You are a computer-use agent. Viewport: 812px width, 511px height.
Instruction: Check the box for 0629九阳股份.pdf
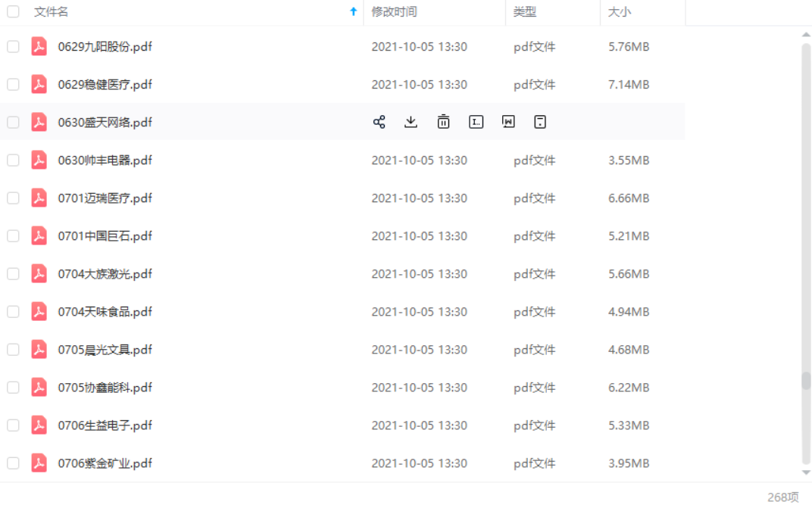tap(14, 47)
